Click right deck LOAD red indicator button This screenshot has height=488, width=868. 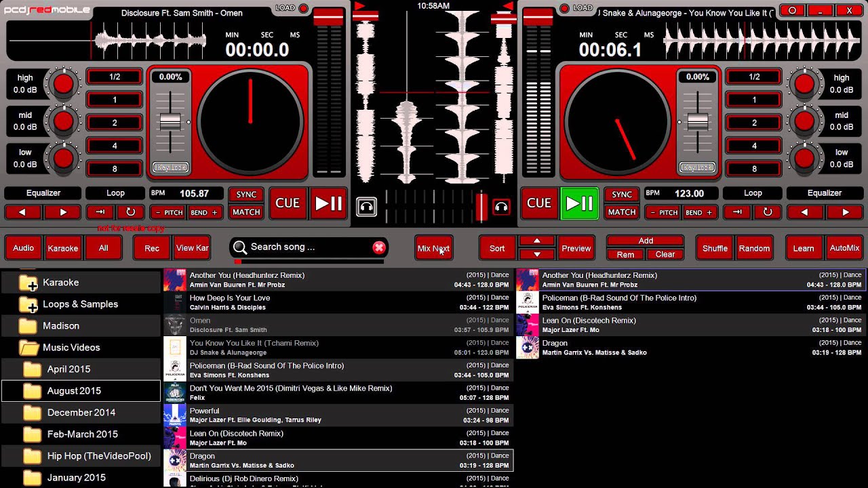click(564, 9)
